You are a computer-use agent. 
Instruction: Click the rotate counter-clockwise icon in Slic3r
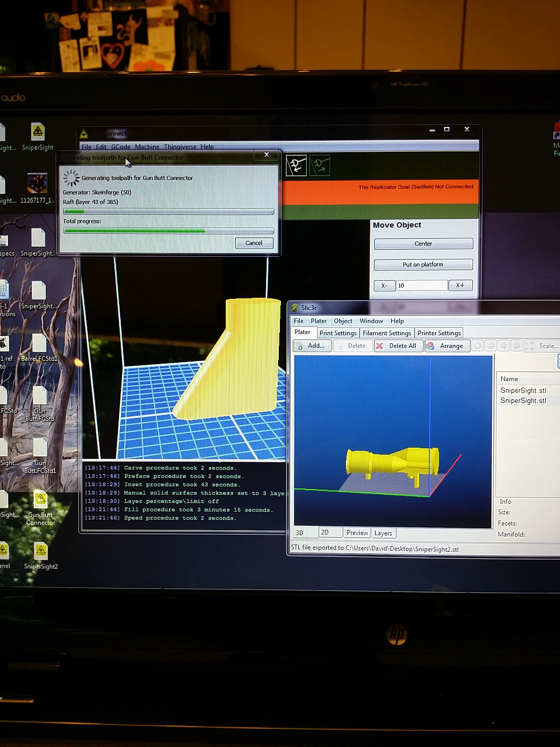tap(503, 346)
